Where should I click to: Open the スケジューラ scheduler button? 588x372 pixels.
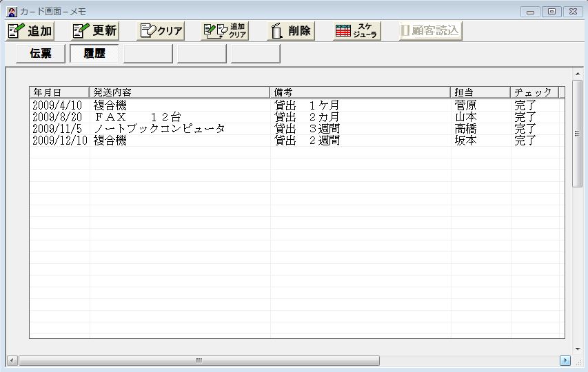(356, 31)
